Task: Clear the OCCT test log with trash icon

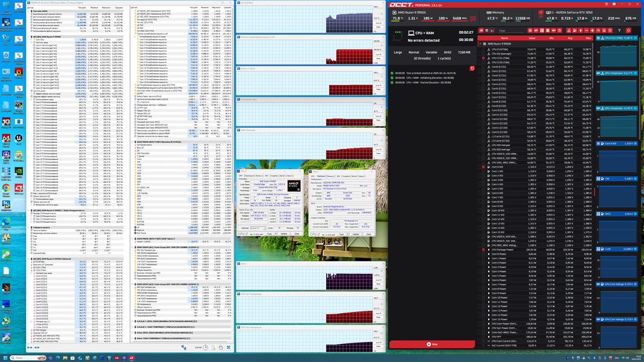Action: 472,68
